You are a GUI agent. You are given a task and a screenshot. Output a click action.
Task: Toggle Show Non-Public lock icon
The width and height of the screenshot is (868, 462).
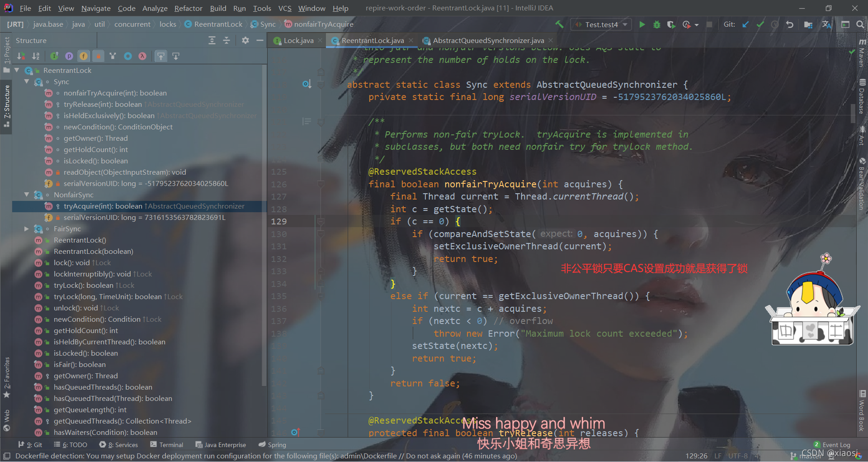(x=98, y=56)
